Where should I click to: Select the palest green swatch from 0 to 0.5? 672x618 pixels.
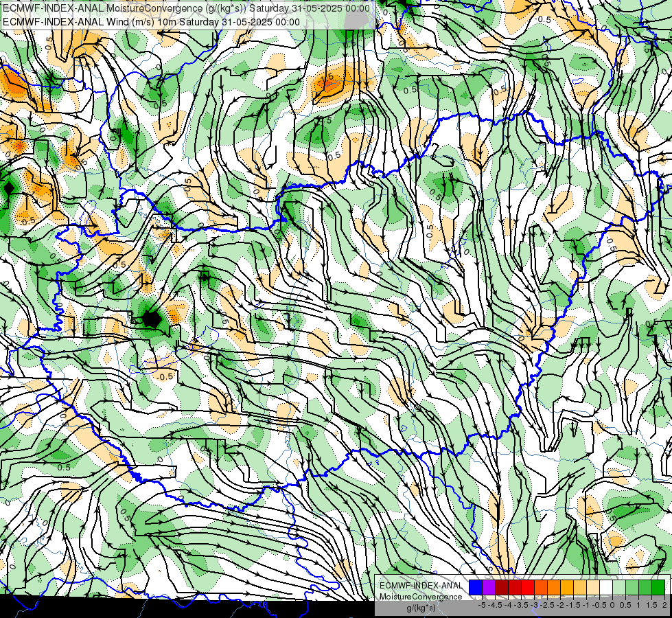pos(619,587)
